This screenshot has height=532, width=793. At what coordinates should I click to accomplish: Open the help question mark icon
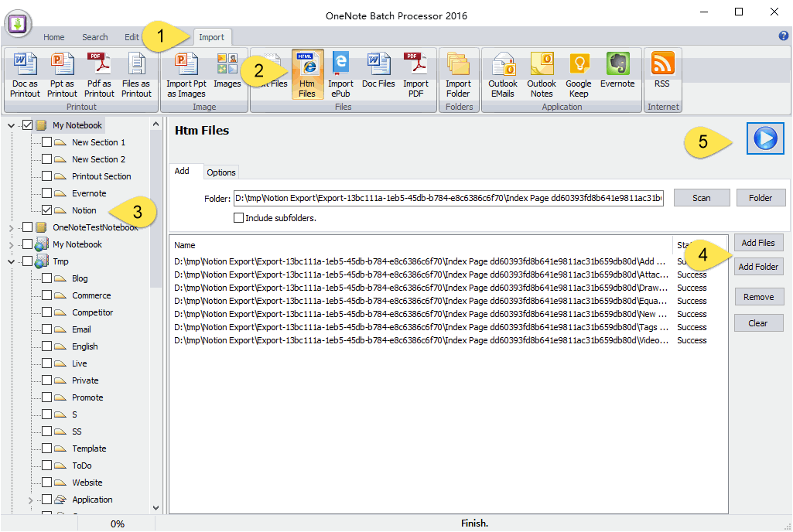[x=784, y=36]
